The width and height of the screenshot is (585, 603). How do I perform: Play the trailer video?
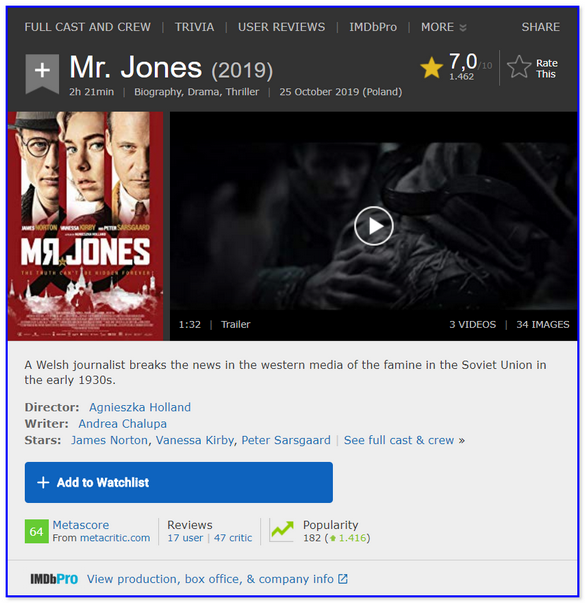pos(373,226)
